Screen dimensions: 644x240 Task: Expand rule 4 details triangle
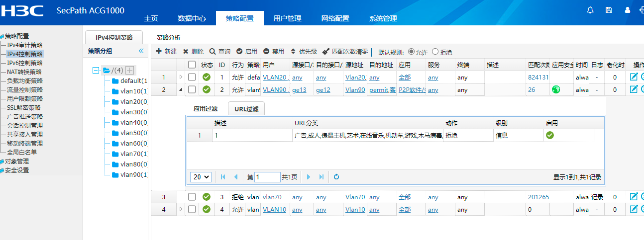click(181, 209)
